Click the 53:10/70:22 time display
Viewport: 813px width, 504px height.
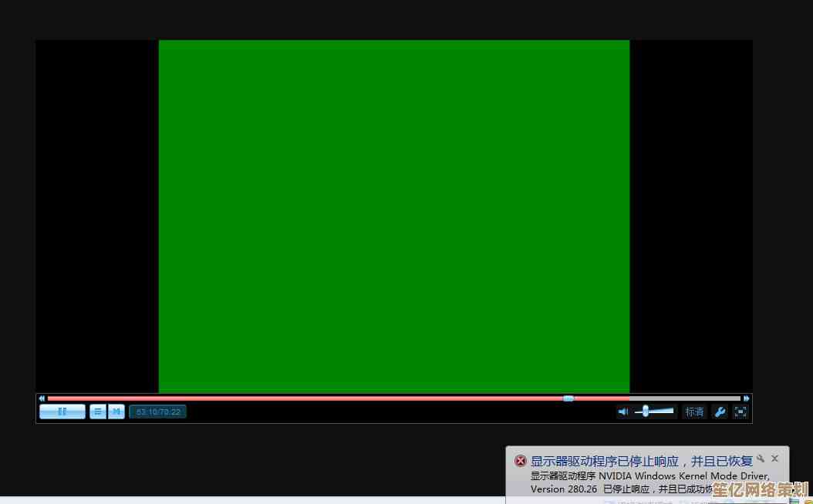[158, 412]
